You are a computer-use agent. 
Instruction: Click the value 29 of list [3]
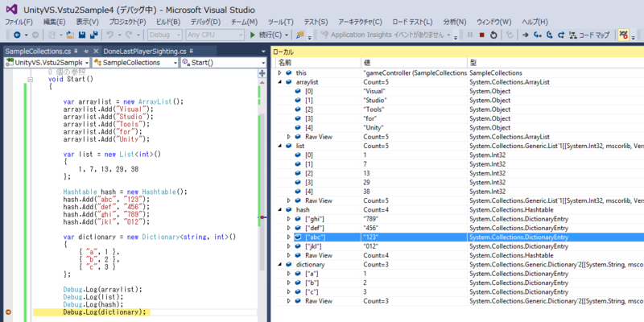(367, 183)
